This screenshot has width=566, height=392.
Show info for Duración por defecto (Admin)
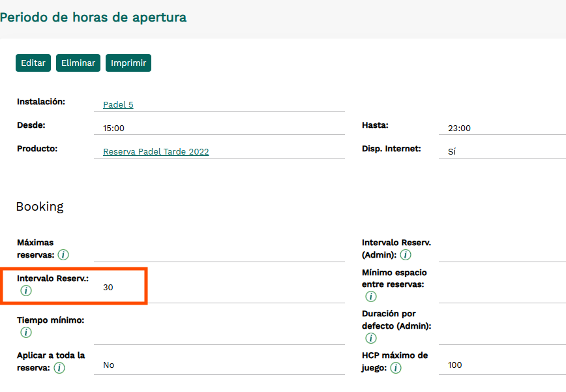tap(371, 338)
